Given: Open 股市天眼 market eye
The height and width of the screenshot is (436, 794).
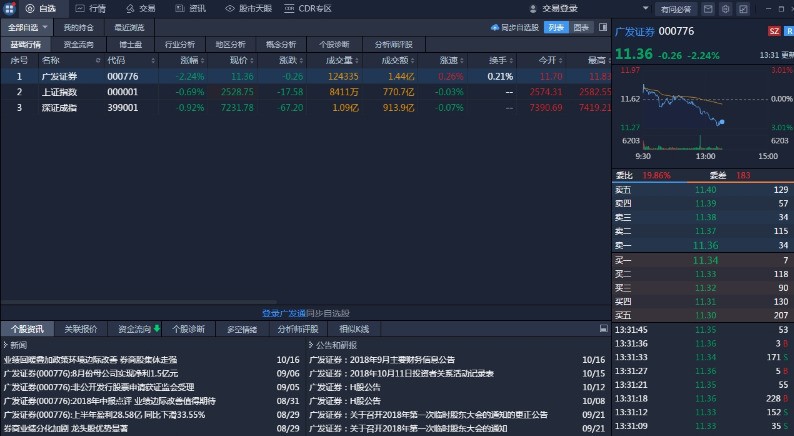Looking at the screenshot, I should [x=249, y=9].
